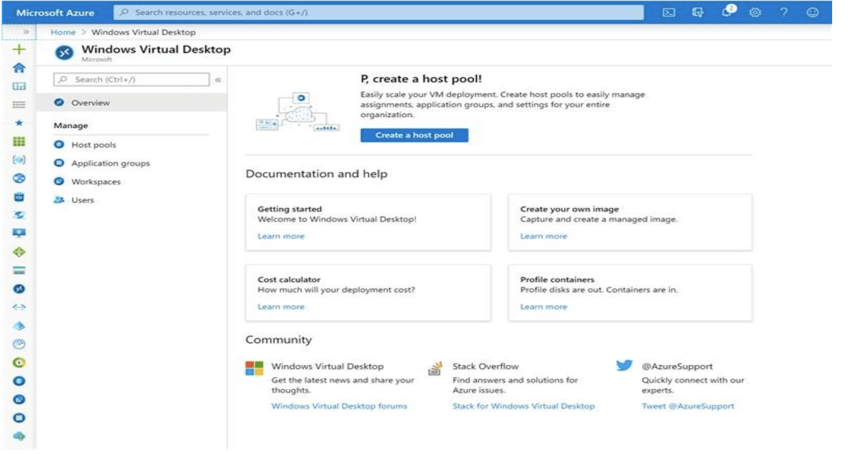Collapse the resource menu with « button
This screenshot has width=868, height=454.
(x=218, y=80)
